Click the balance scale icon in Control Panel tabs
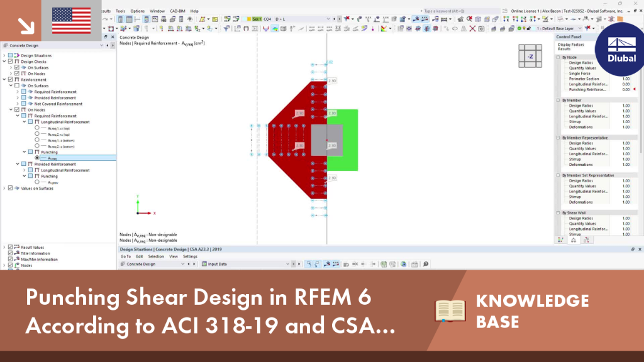This screenshot has width=644, height=362. [574, 240]
